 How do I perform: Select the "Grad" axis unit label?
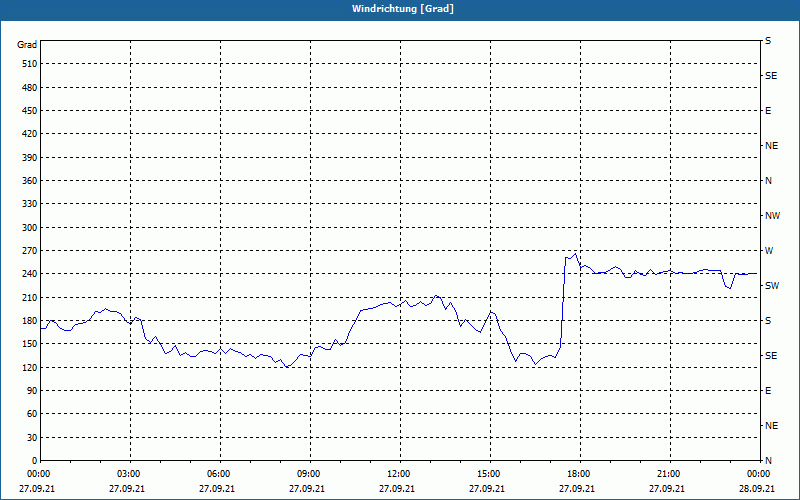coord(27,45)
